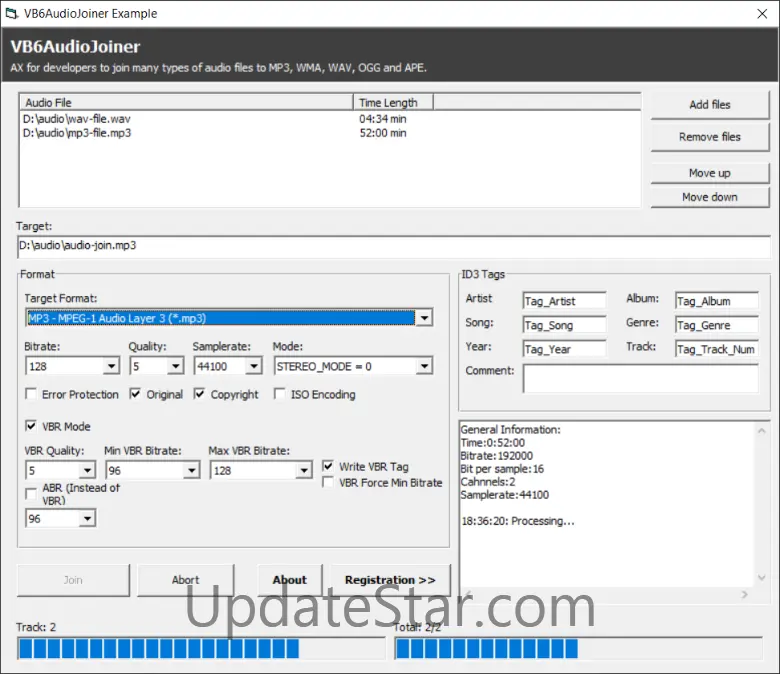Viewport: 780px width, 674px height.
Task: Click the Track 2 progress bar
Action: click(x=201, y=649)
